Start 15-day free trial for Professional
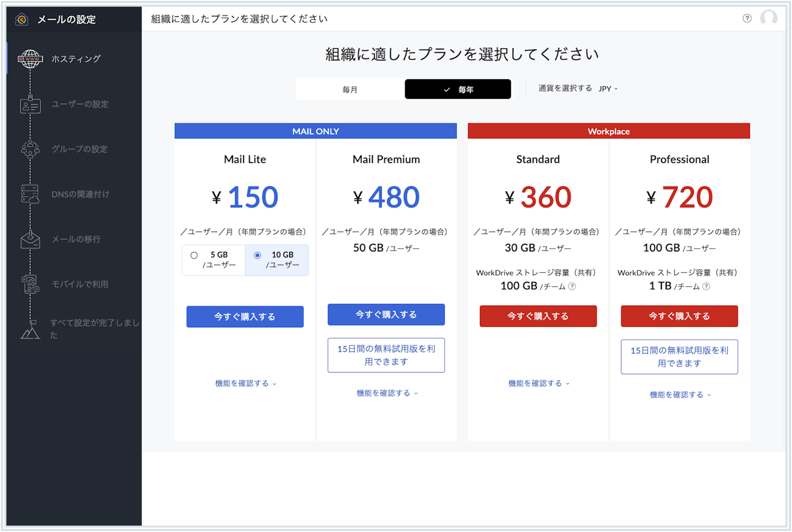 (x=680, y=357)
